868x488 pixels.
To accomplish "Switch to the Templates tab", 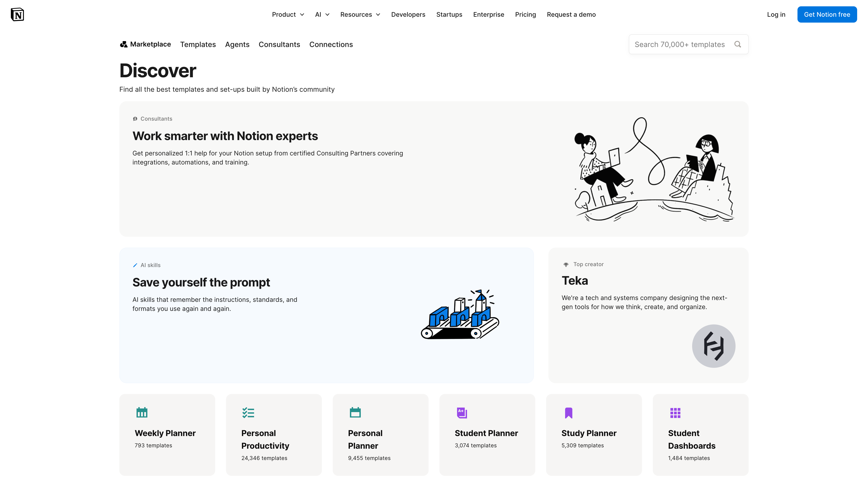I will pos(198,45).
